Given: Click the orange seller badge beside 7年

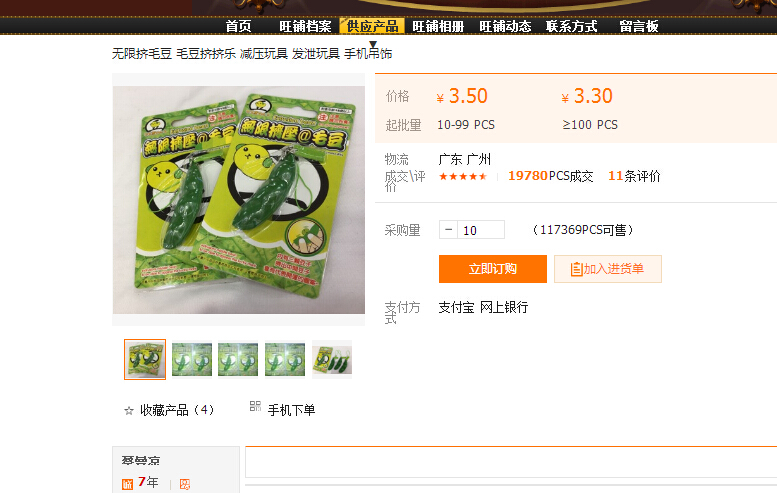Looking at the screenshot, I should point(127,484).
